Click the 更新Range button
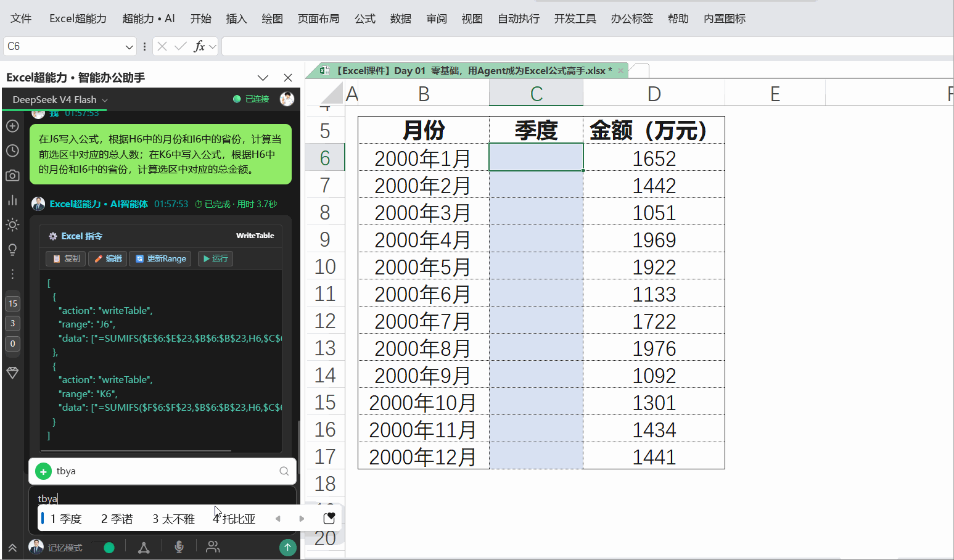954x560 pixels. click(x=160, y=258)
